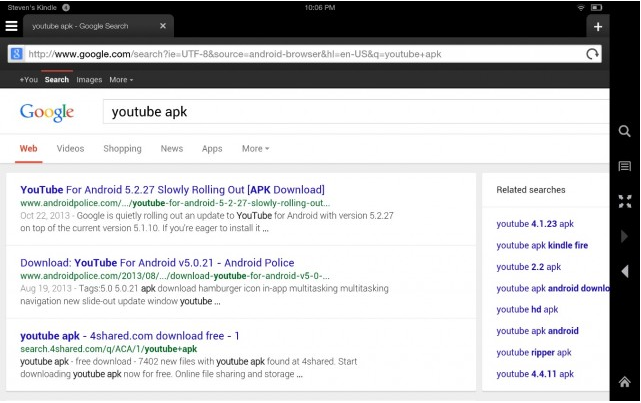Click search.4shared.com green URL
Viewport: 641px width, 403px height.
109,349
